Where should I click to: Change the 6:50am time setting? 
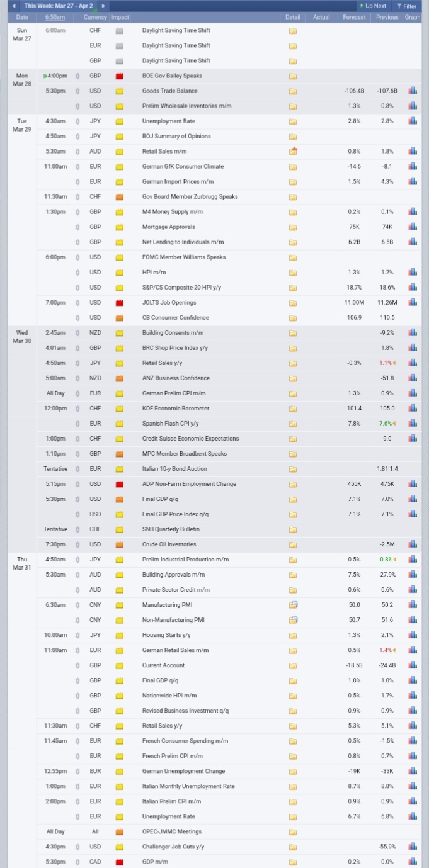coord(55,17)
